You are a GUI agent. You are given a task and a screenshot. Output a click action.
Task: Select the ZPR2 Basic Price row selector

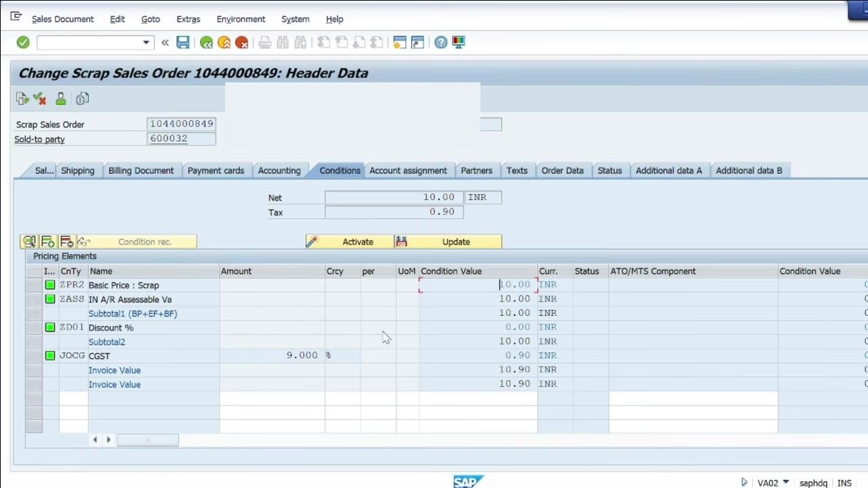click(34, 285)
